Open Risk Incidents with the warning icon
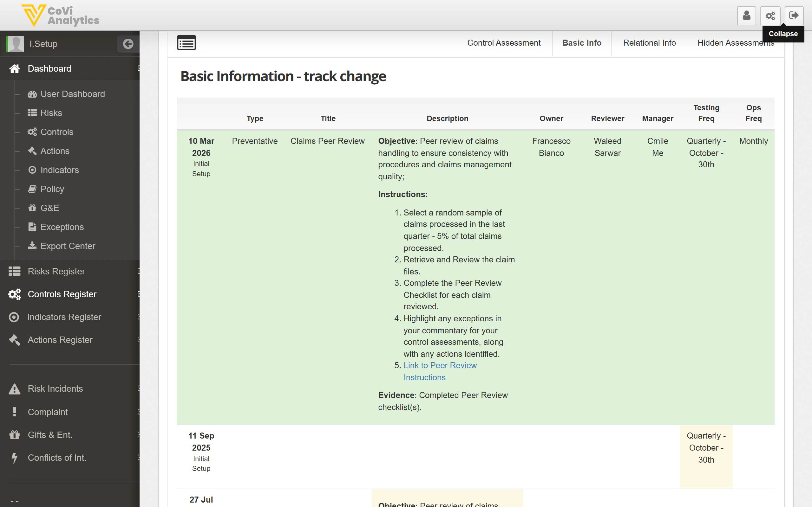The image size is (812, 507). (14, 388)
